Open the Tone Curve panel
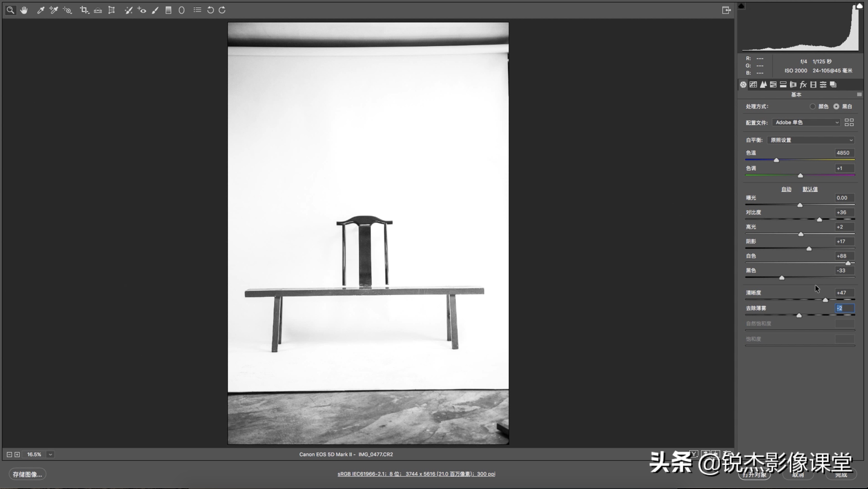This screenshot has width=868, height=489. pos(753,84)
